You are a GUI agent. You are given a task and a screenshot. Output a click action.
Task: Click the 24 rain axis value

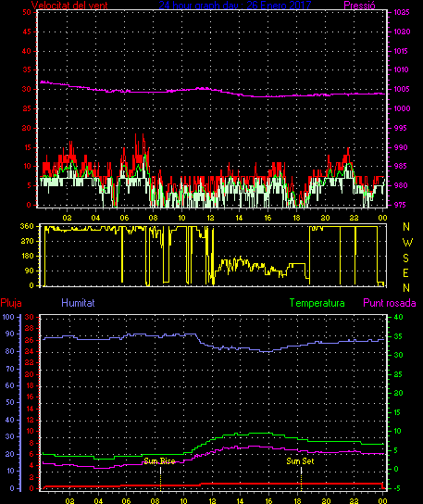30,351
